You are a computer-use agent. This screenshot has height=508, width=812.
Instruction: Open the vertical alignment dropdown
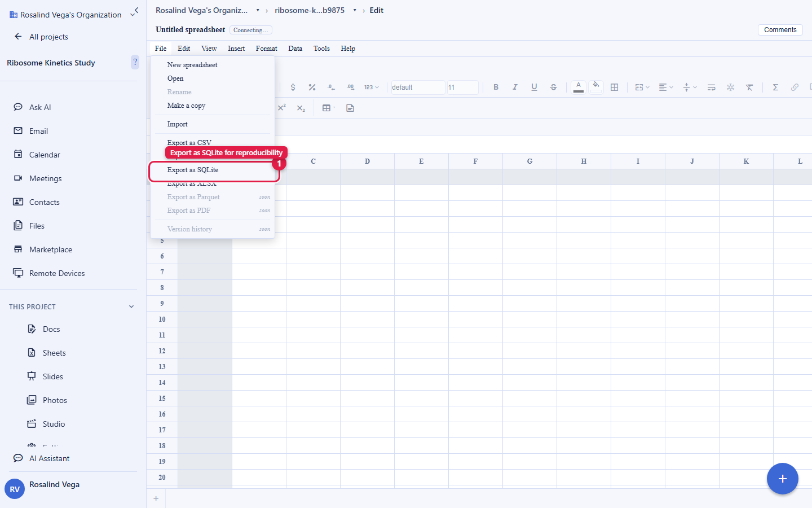point(690,87)
